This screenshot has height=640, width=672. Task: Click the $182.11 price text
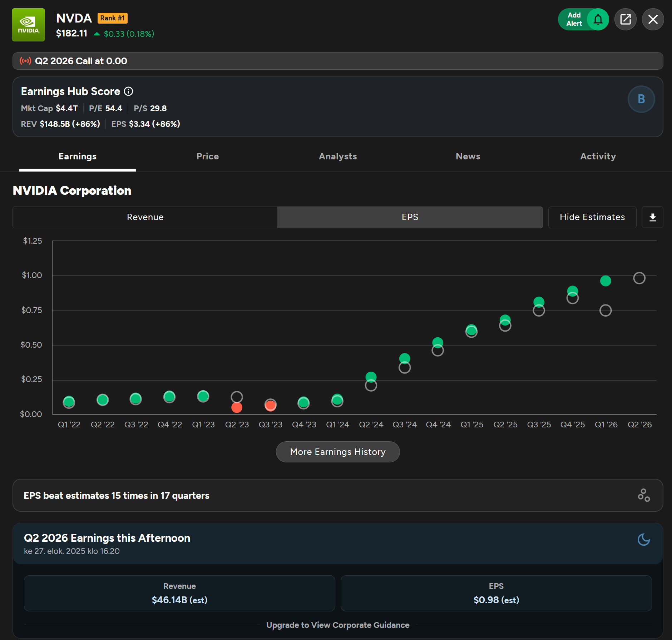coord(71,34)
